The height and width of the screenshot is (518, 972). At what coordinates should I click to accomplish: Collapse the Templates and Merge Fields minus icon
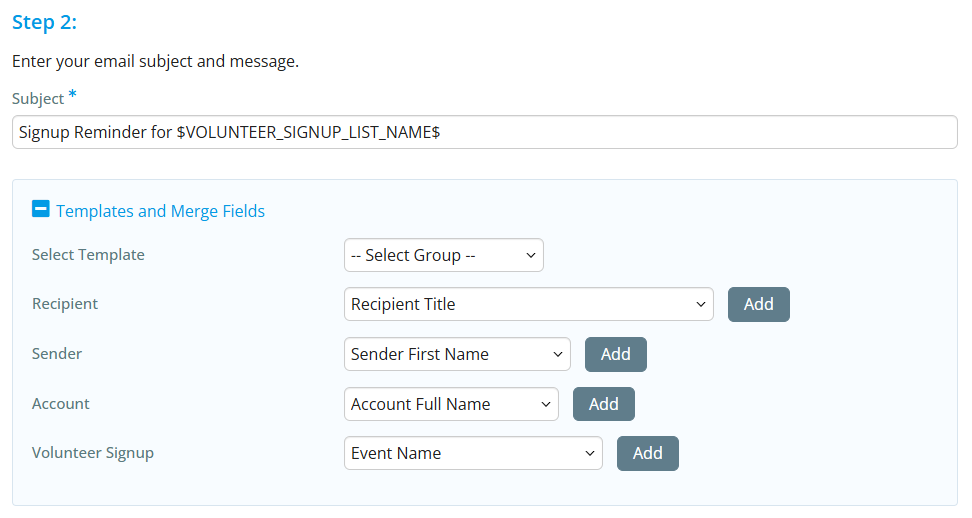[40, 210]
